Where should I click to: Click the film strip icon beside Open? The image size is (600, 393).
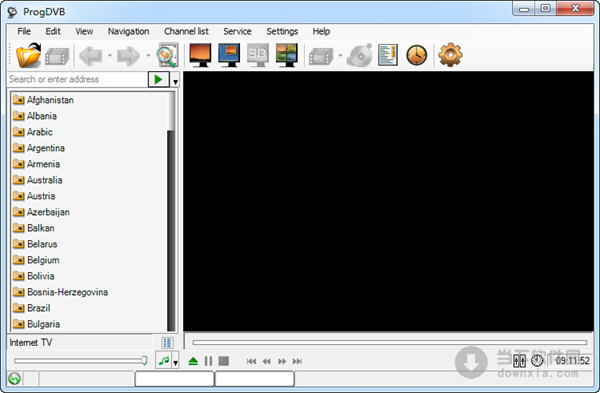(57, 57)
